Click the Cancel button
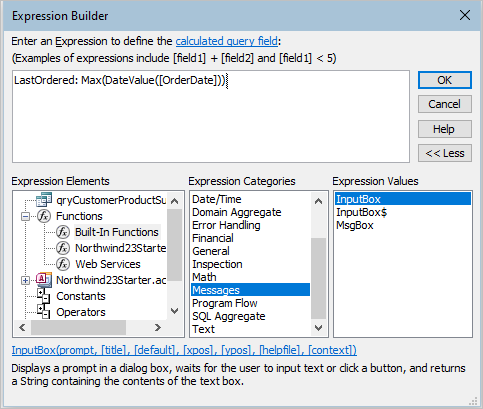The height and width of the screenshot is (409, 483). [445, 104]
